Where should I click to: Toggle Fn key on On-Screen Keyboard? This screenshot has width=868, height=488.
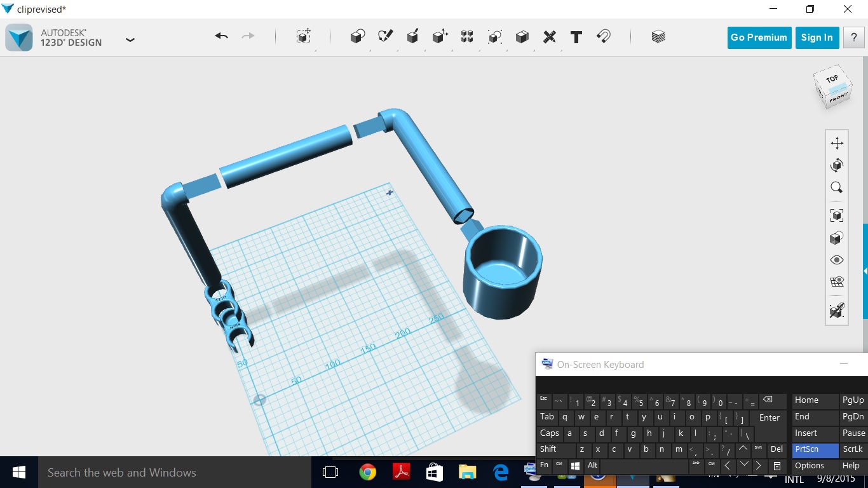[545, 466]
